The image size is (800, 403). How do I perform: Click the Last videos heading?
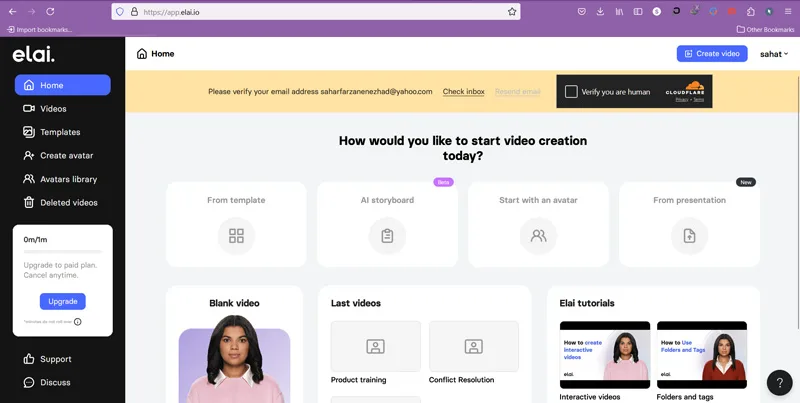(356, 303)
